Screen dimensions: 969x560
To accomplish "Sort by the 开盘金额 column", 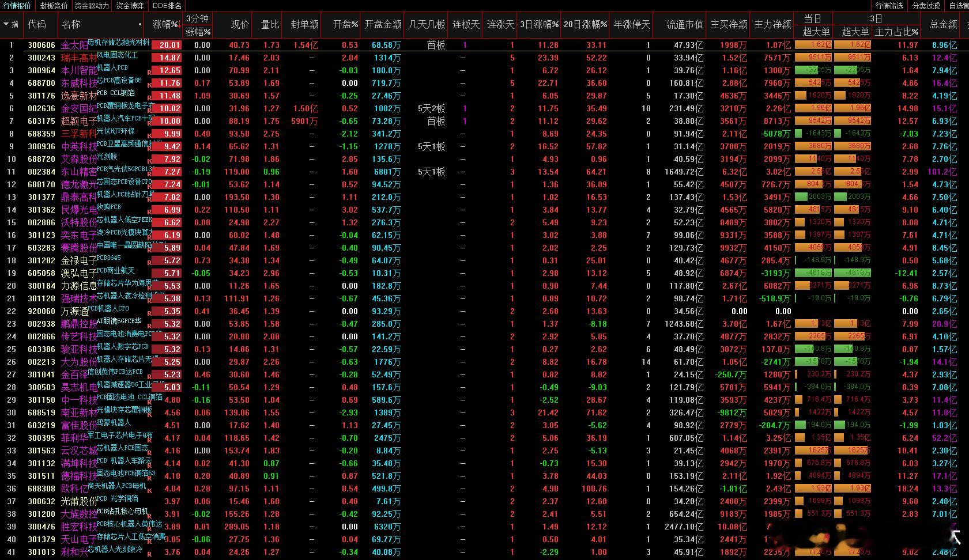I will click(383, 24).
